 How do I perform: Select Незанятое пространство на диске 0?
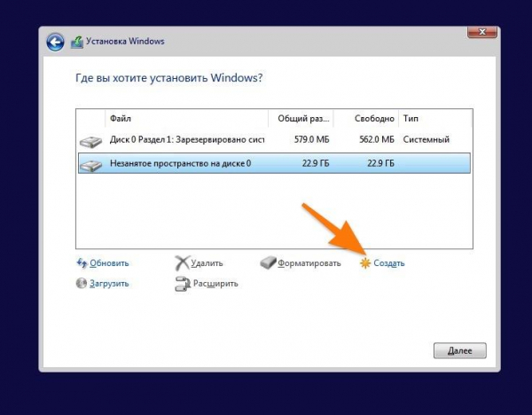click(274, 163)
